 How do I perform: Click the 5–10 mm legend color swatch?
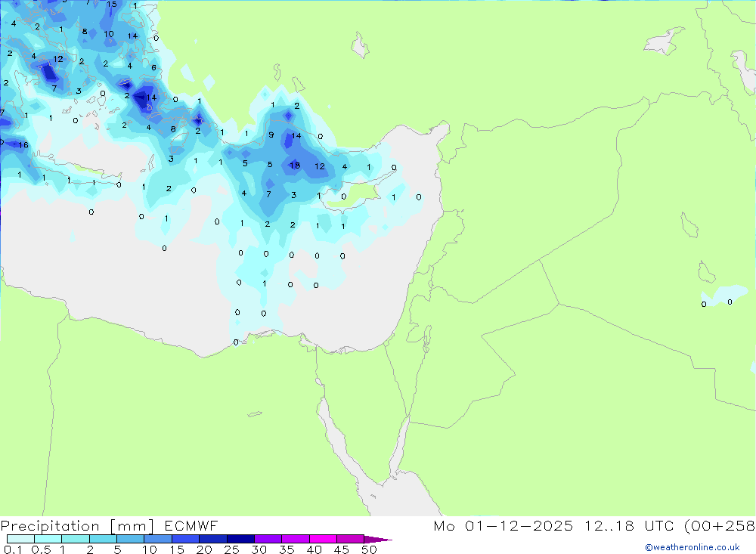pyautogui.click(x=131, y=539)
